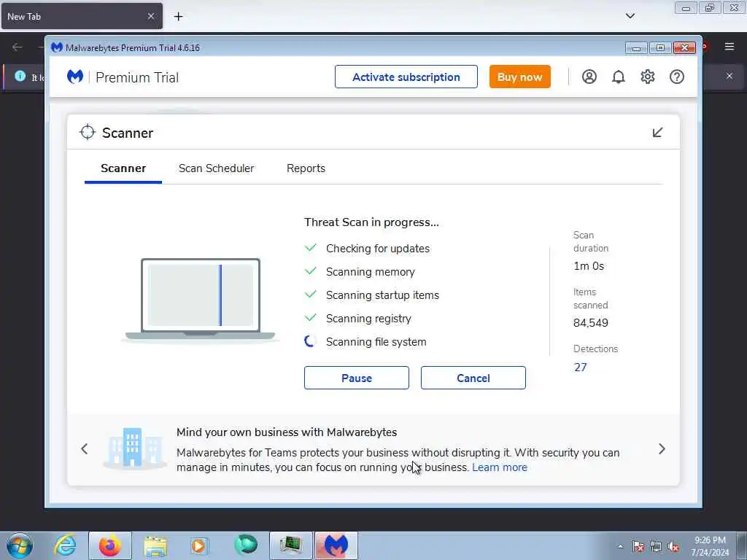Screen dimensions: 747x560
Task: Pause the threat scan
Action: pos(356,378)
